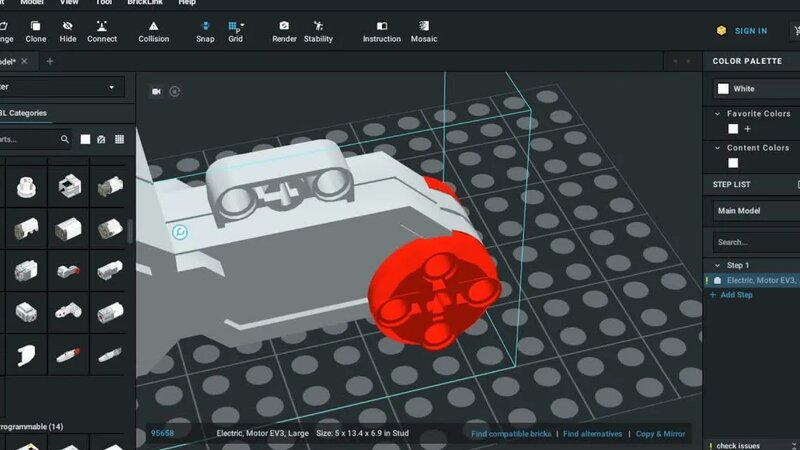Click the reset view circular icon
This screenshot has width=800, height=450.
point(174,91)
